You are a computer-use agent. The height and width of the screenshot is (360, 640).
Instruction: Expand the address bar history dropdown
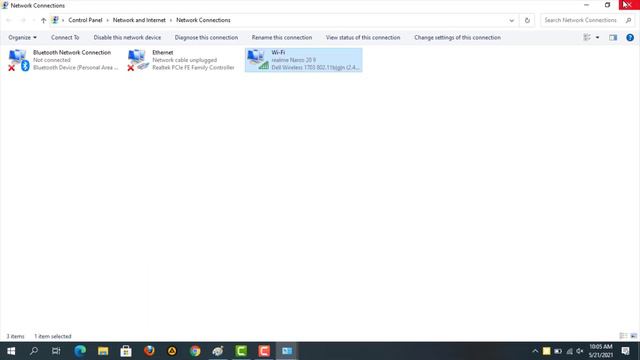point(511,20)
